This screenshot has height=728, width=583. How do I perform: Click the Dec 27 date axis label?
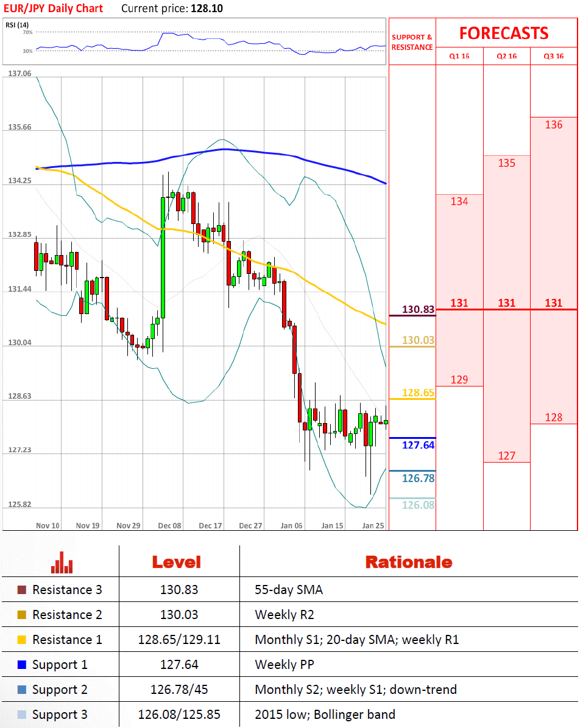[x=250, y=525]
